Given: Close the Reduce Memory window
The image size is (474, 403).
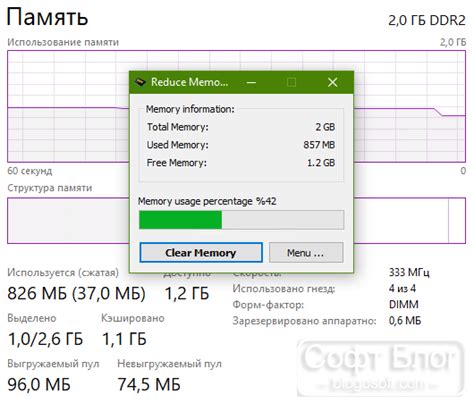Looking at the screenshot, I should (332, 82).
